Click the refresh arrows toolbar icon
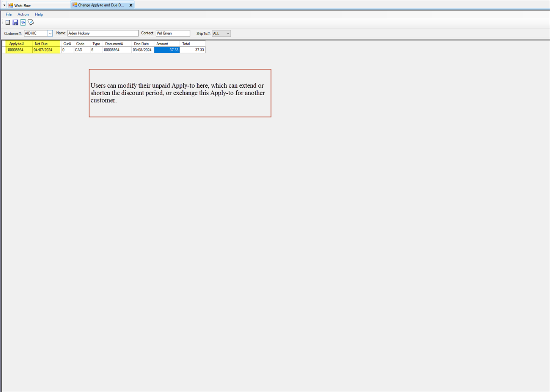Image resolution: width=550 pixels, height=392 pixels. (x=23, y=23)
